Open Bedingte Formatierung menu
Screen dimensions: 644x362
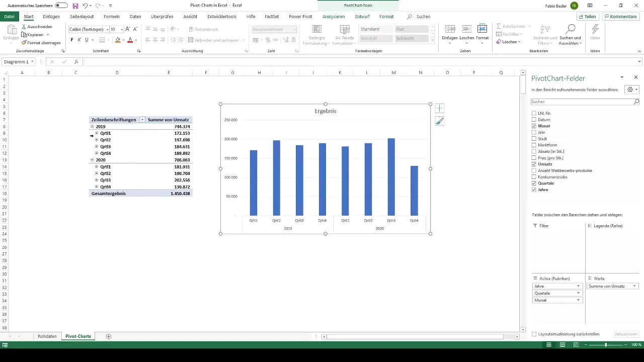point(316,35)
